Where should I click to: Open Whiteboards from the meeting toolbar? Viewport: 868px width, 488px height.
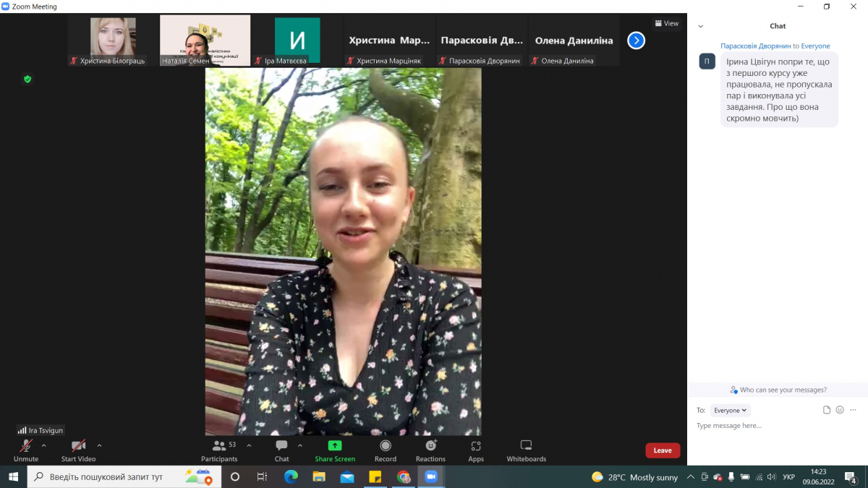coord(526,446)
